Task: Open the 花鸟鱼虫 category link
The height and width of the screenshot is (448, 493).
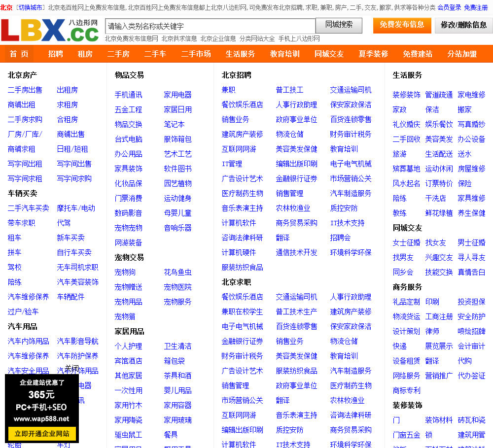Action: (x=177, y=272)
